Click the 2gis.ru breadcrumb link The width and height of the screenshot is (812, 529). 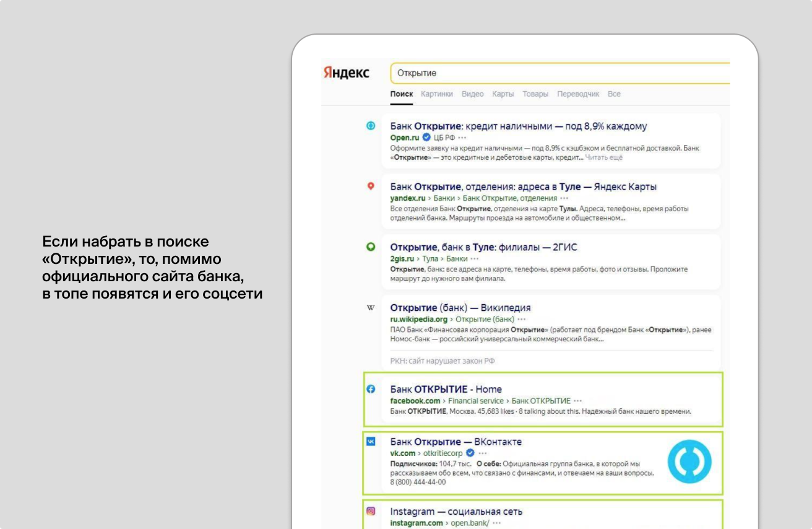pyautogui.click(x=402, y=258)
